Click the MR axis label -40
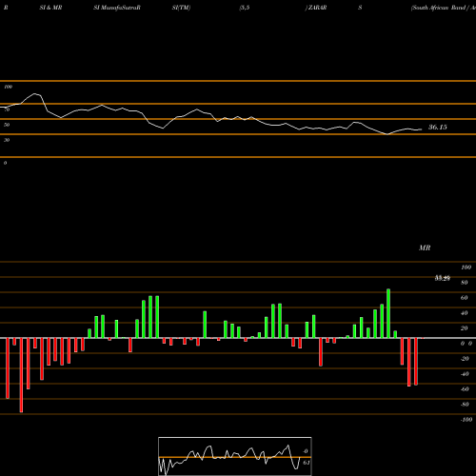Screen dimensions: 476x476 (465, 374)
